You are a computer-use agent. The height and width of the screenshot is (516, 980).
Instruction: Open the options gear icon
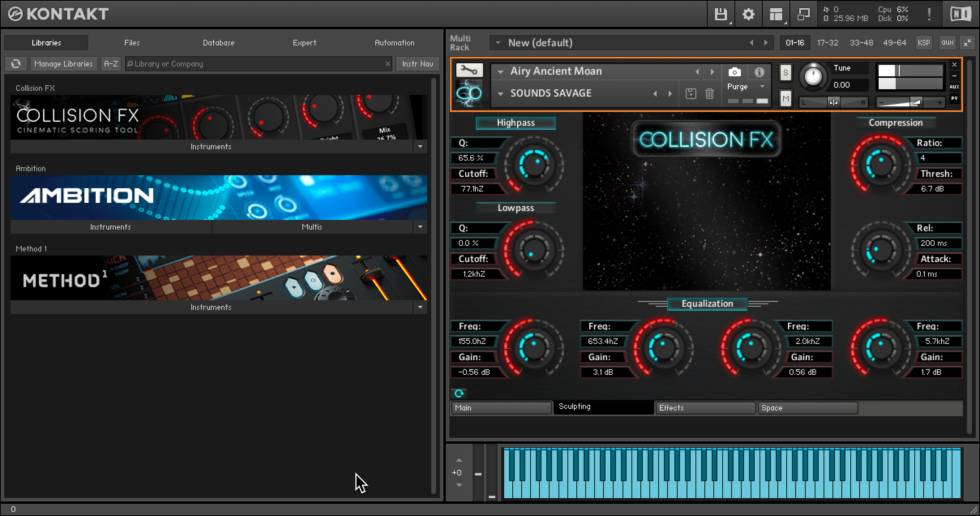coord(748,15)
